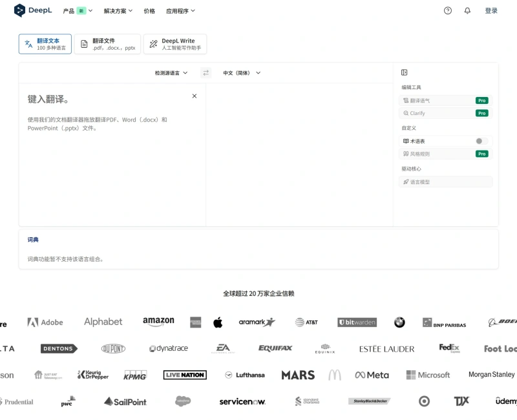Open the 语言模型 settings

tap(446, 182)
